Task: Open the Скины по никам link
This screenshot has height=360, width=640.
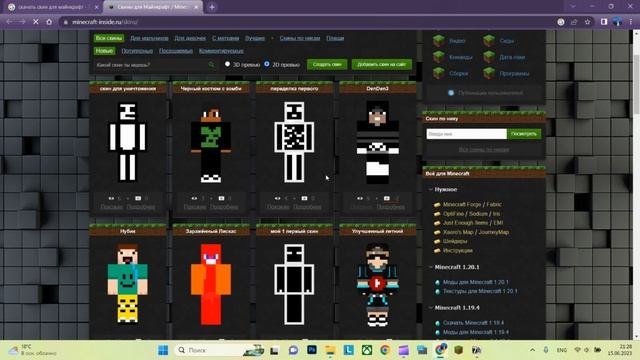Action: [x=300, y=38]
